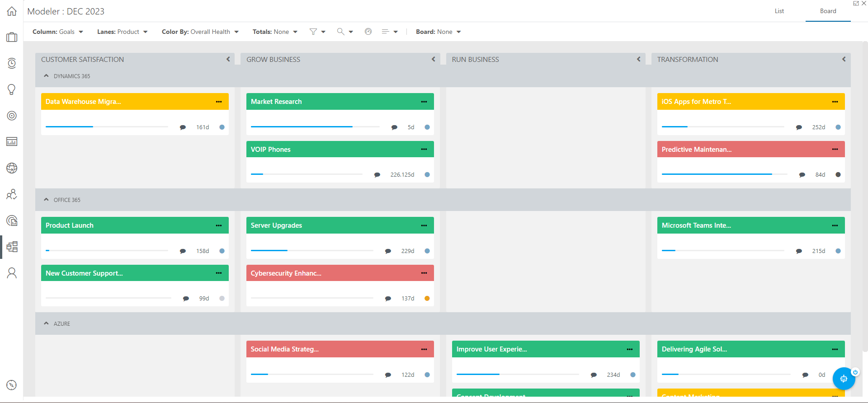
Task: Open the Microsoft Teams Inte card title
Action: point(696,225)
